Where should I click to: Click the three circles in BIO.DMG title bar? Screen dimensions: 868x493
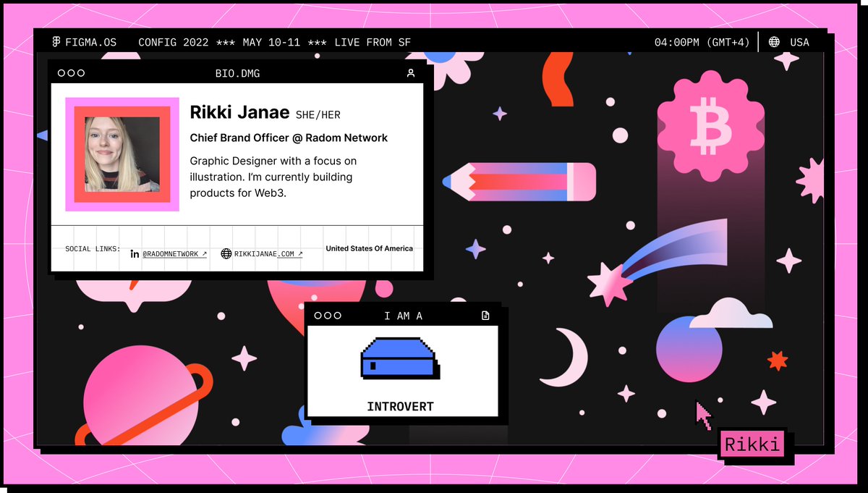(x=71, y=73)
